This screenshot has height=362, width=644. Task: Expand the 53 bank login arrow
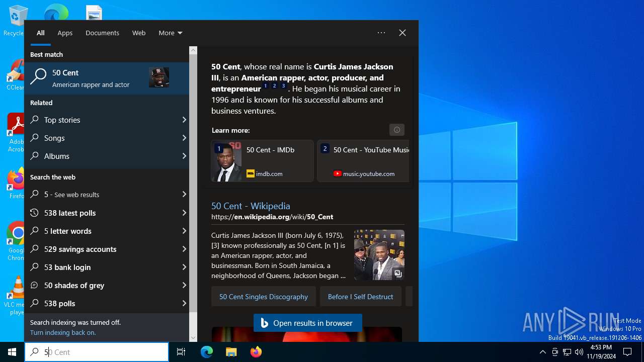(184, 267)
